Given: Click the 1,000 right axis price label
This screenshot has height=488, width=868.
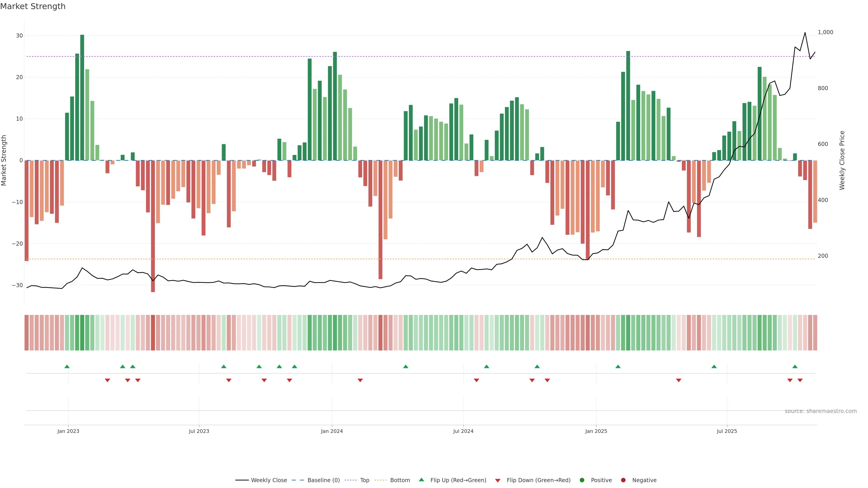Looking at the screenshot, I should pyautogui.click(x=825, y=32).
